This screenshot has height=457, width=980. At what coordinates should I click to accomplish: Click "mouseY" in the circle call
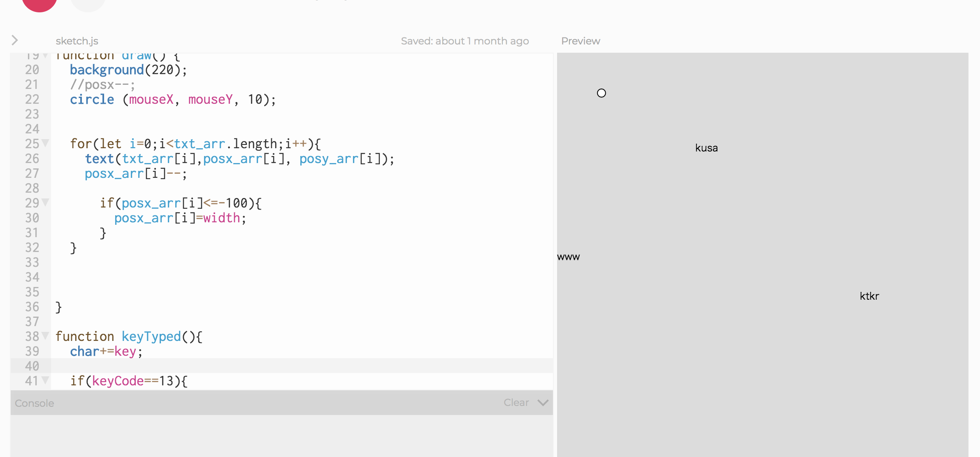point(211,99)
